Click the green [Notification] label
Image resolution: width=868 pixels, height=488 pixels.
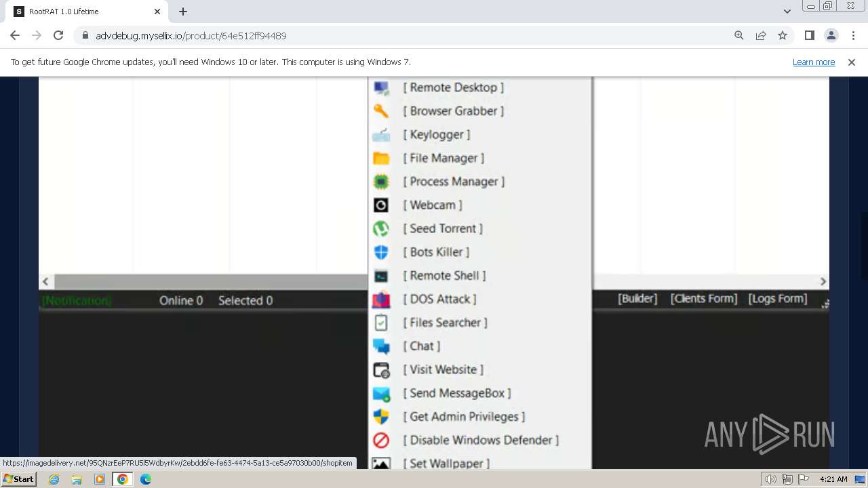coord(77,301)
